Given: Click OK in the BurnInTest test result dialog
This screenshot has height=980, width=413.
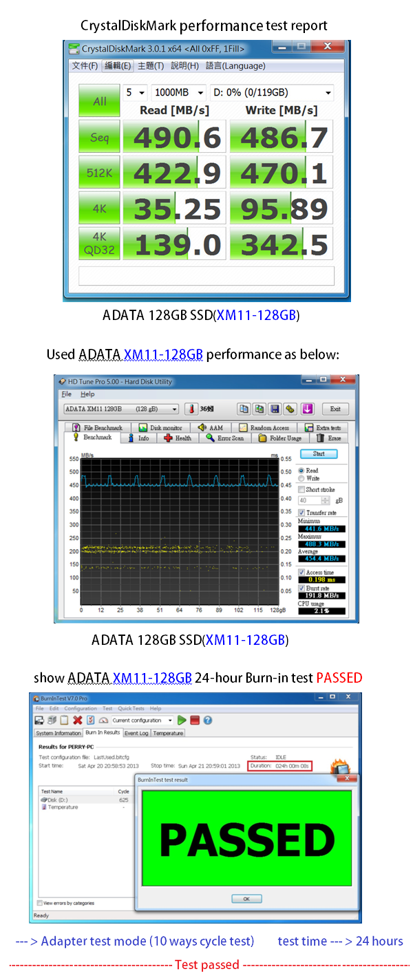Looking at the screenshot, I should pyautogui.click(x=246, y=899).
